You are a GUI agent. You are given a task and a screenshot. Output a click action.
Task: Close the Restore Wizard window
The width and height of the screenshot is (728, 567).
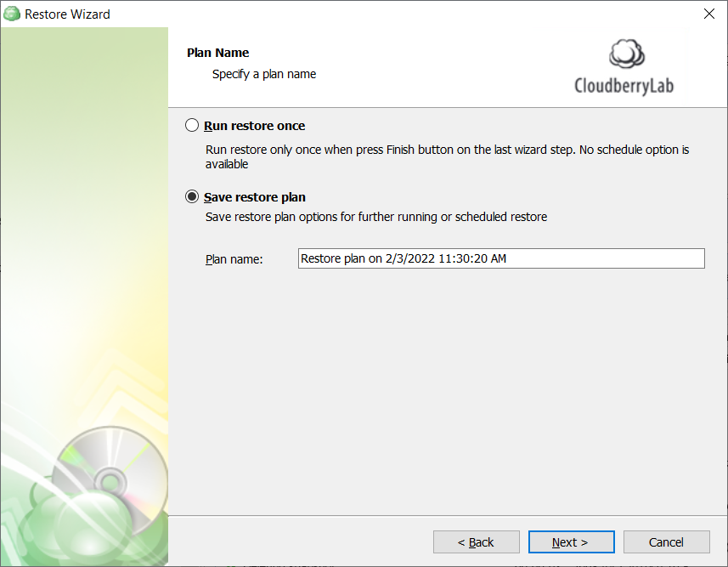(x=709, y=14)
